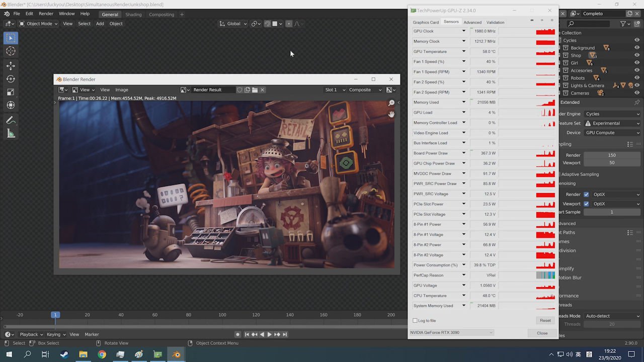Open the NVIDIA GeForce RTX 3090 device selector
The width and height of the screenshot is (644, 362).
point(451,332)
